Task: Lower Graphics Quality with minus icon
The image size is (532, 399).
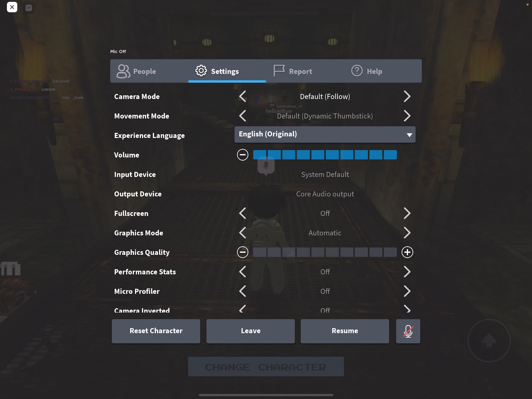Action: pos(242,252)
